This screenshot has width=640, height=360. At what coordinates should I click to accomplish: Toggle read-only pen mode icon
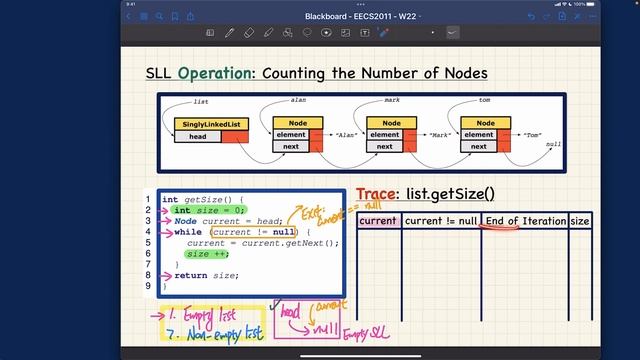578,16
